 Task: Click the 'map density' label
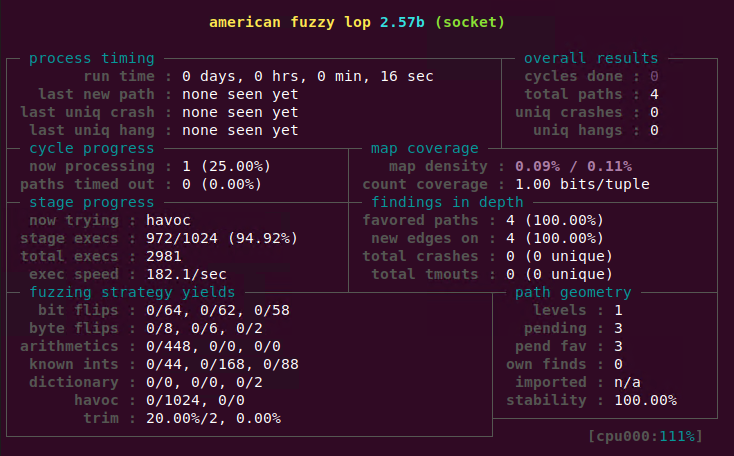(x=438, y=167)
